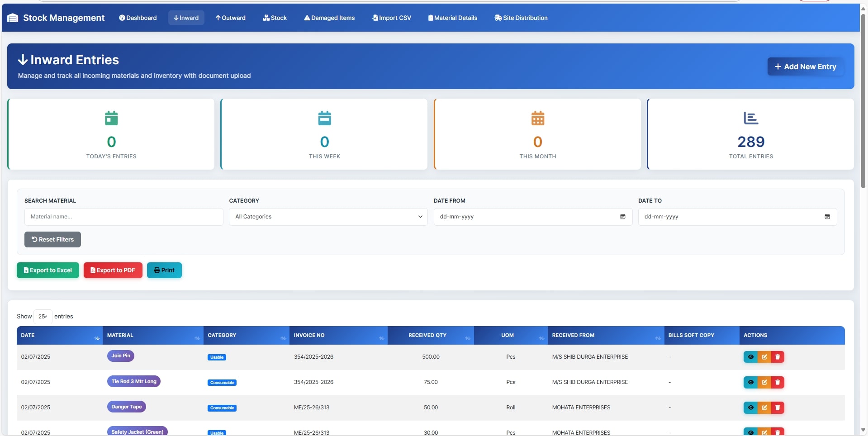Click the Total Entries chart icon
The image size is (868, 436).
click(x=750, y=118)
